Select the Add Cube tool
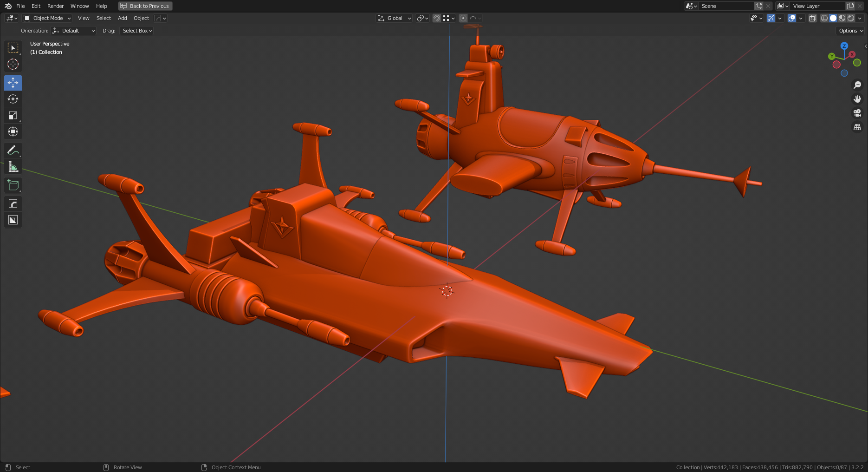The image size is (868, 472). (13, 185)
